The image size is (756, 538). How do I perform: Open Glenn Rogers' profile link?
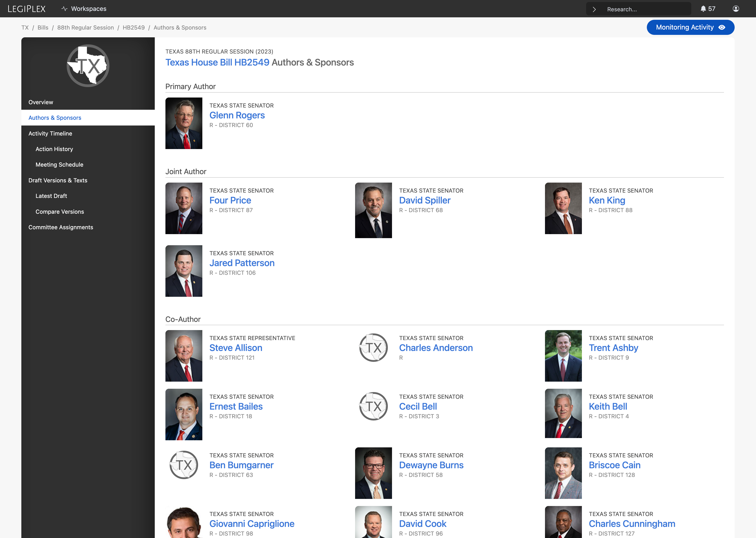point(237,115)
